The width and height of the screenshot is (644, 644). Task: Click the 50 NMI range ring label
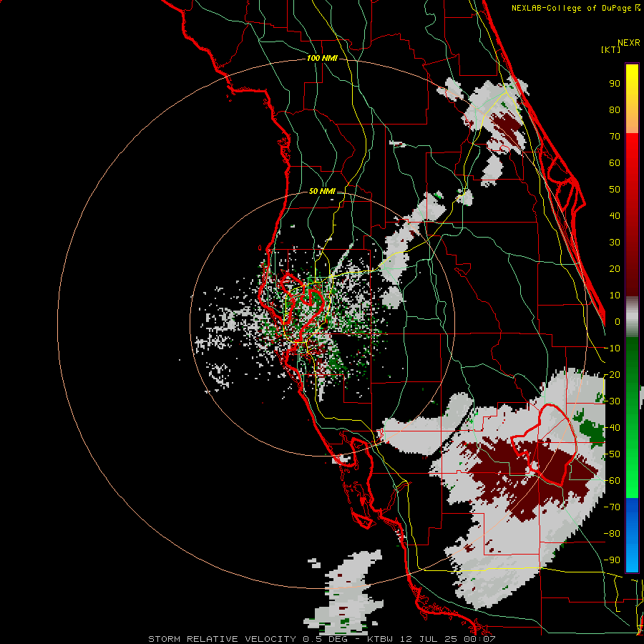pyautogui.click(x=322, y=191)
